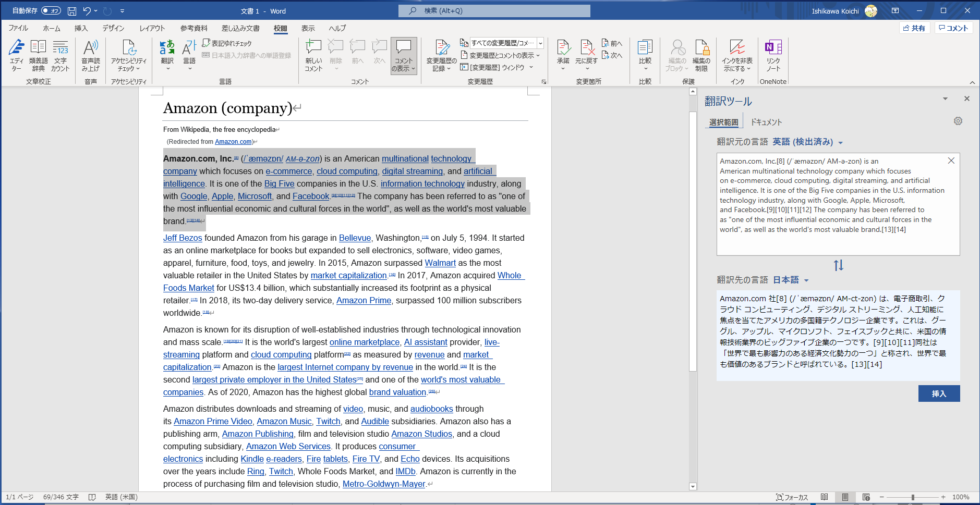Click the zoom slider handle

tap(913, 497)
